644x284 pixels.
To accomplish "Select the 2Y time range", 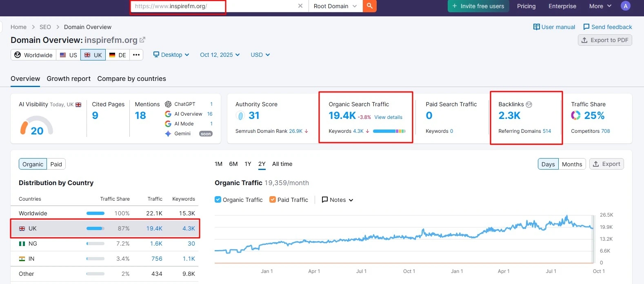I will click(262, 164).
